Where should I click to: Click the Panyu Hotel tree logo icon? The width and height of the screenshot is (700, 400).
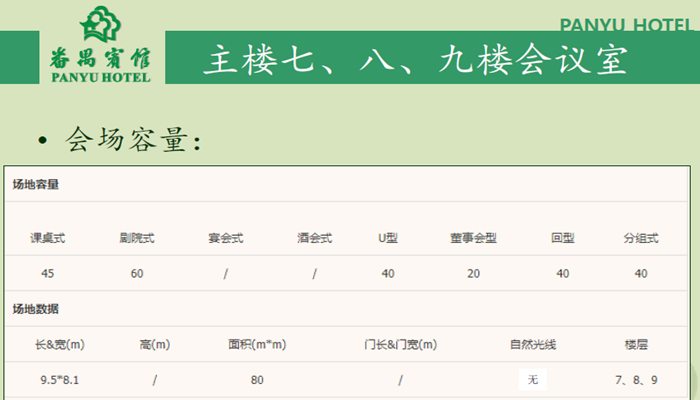(x=97, y=23)
